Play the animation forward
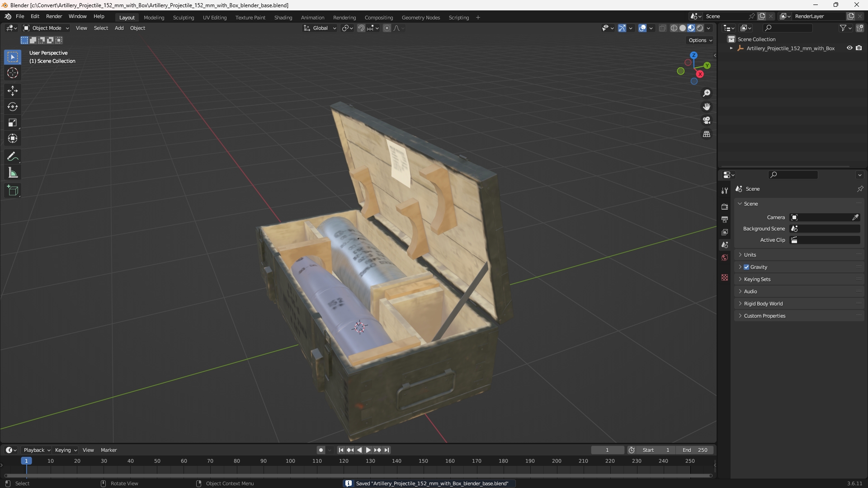The image size is (868, 488). pos(368,450)
